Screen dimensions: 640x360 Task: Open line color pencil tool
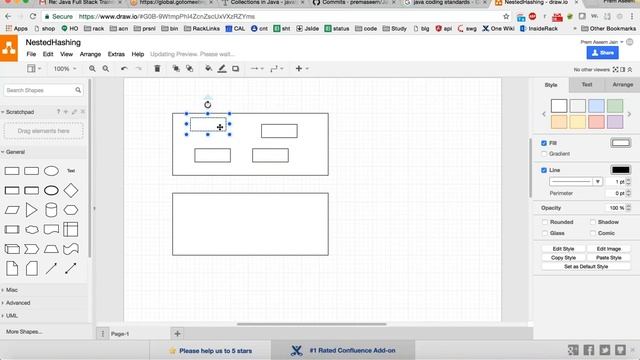222,69
